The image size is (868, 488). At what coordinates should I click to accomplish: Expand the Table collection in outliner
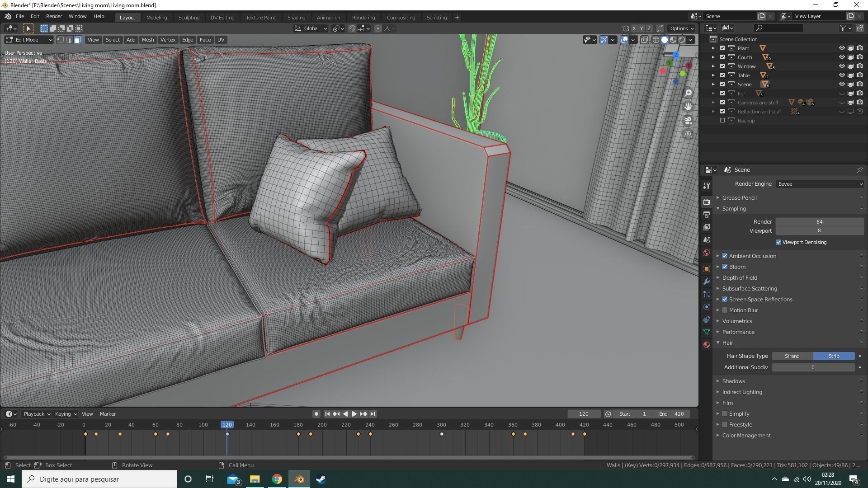[x=713, y=75]
